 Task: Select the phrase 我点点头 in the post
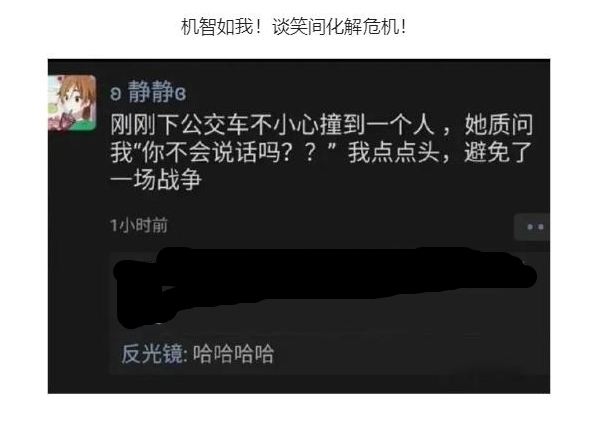394,152
